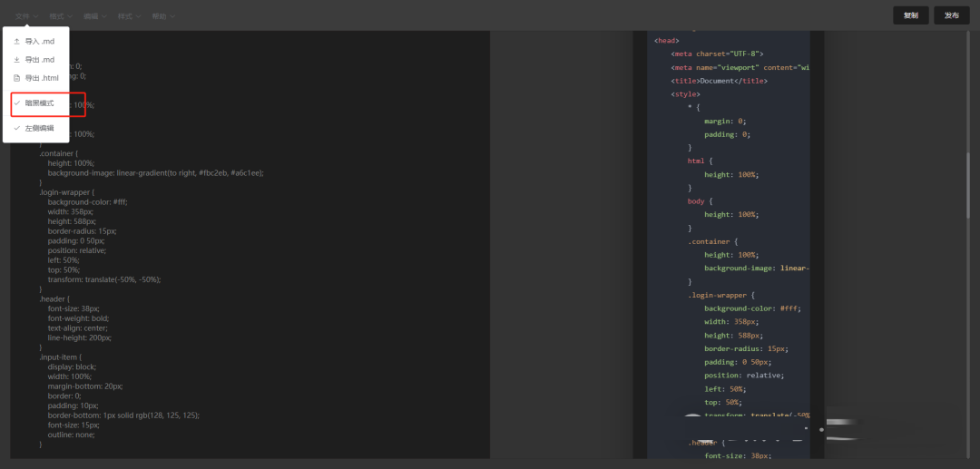Image resolution: width=980 pixels, height=469 pixels.
Task: Click the background-image linear-gradient line in left editor
Action: pyautogui.click(x=155, y=172)
